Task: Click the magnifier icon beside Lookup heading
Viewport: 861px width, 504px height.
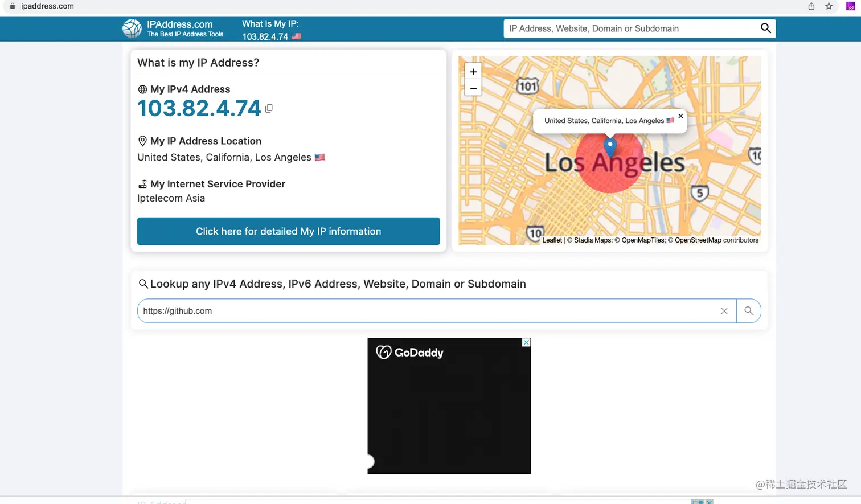Action: 143,284
